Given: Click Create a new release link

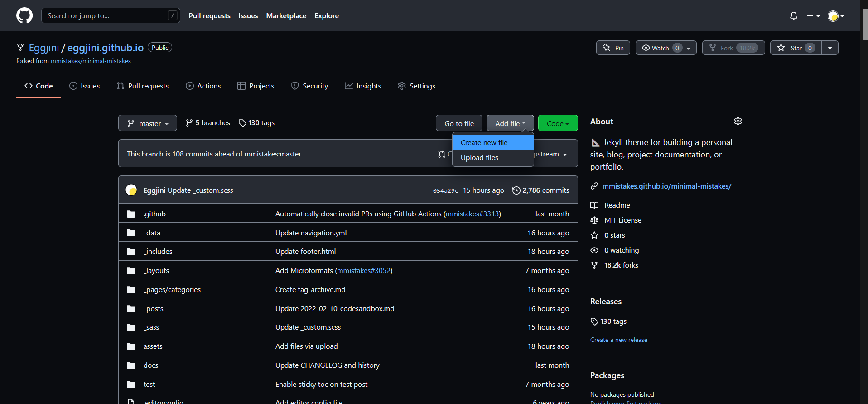Looking at the screenshot, I should (618, 340).
